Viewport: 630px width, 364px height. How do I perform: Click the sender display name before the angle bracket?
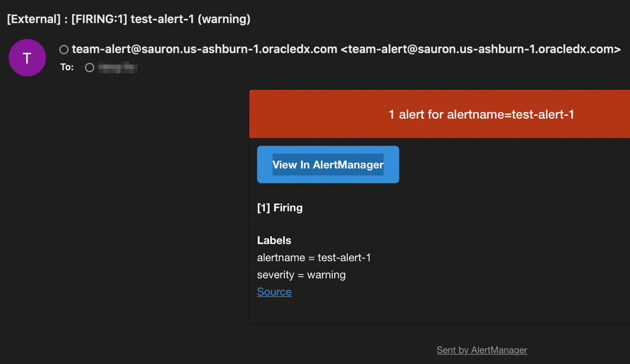(203, 49)
